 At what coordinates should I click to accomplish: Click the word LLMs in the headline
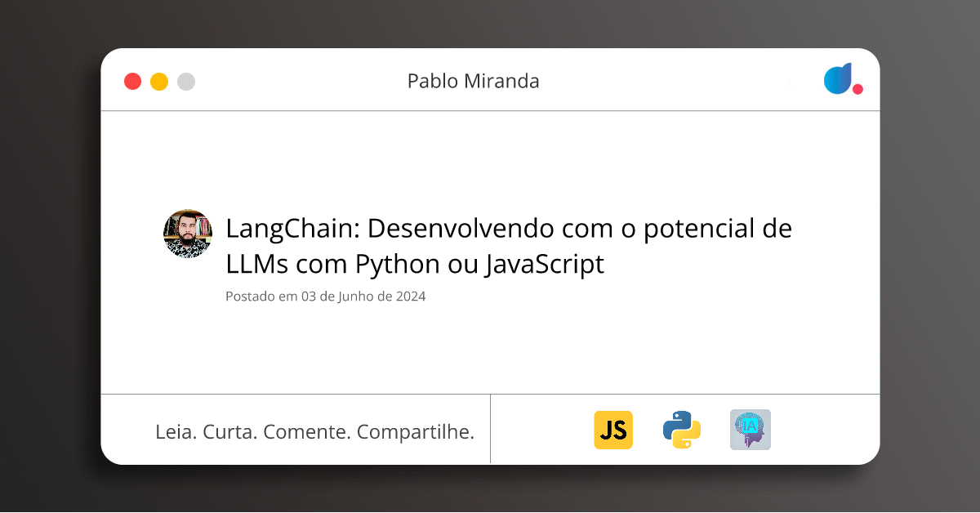257,265
